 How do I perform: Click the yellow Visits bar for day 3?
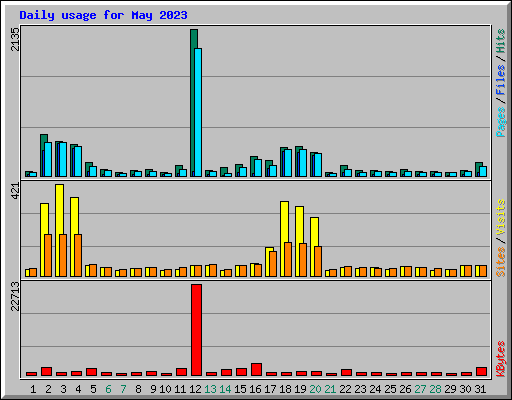coord(58,230)
